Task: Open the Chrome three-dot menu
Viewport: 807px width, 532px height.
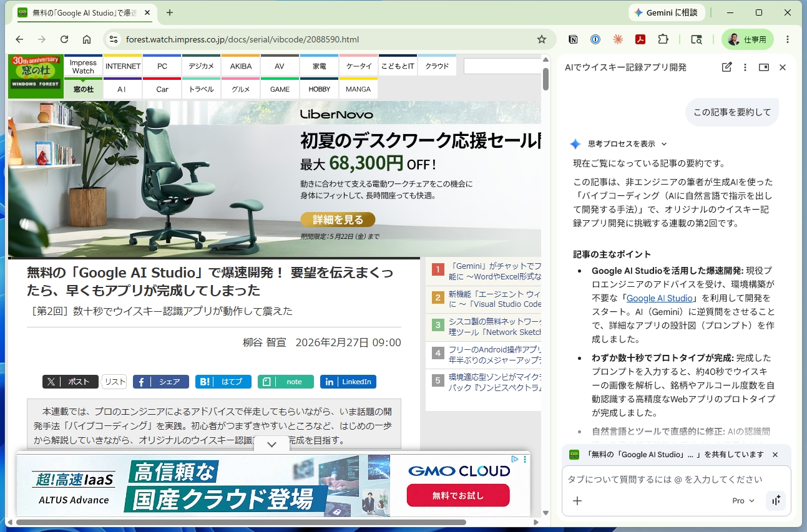Action: pos(788,39)
